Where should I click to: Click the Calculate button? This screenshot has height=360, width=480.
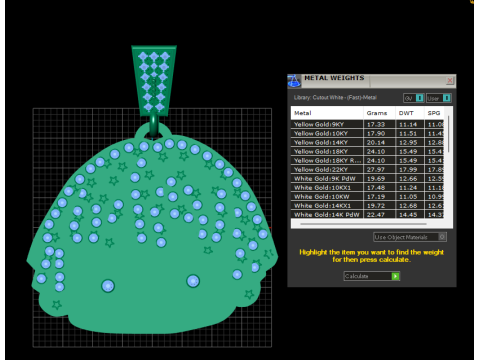372,276
